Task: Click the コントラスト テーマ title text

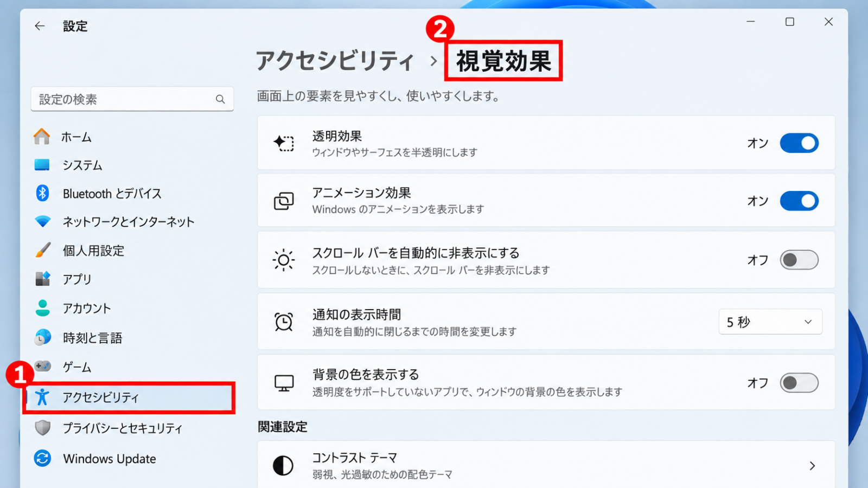Action: pyautogui.click(x=354, y=458)
